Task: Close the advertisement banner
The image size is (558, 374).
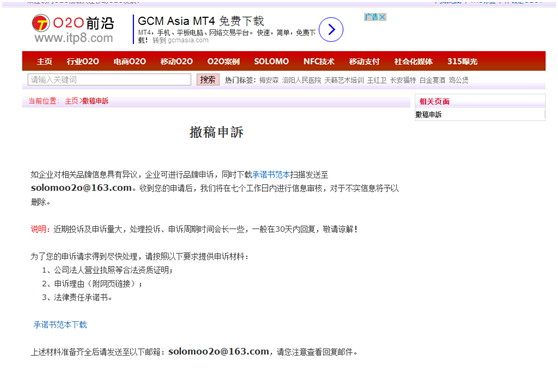Action: (383, 17)
